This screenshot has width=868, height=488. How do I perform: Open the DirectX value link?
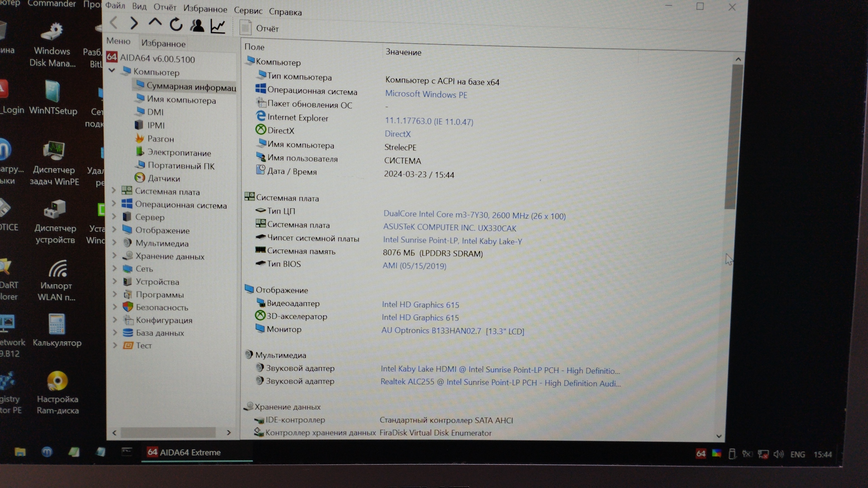click(397, 134)
